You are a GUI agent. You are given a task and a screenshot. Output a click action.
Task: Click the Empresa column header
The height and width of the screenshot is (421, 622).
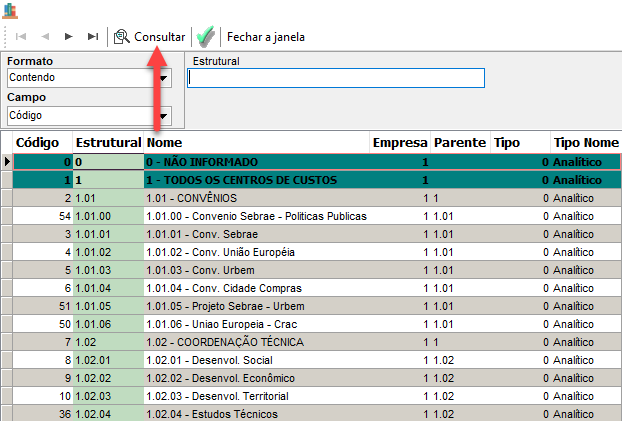[x=400, y=143]
